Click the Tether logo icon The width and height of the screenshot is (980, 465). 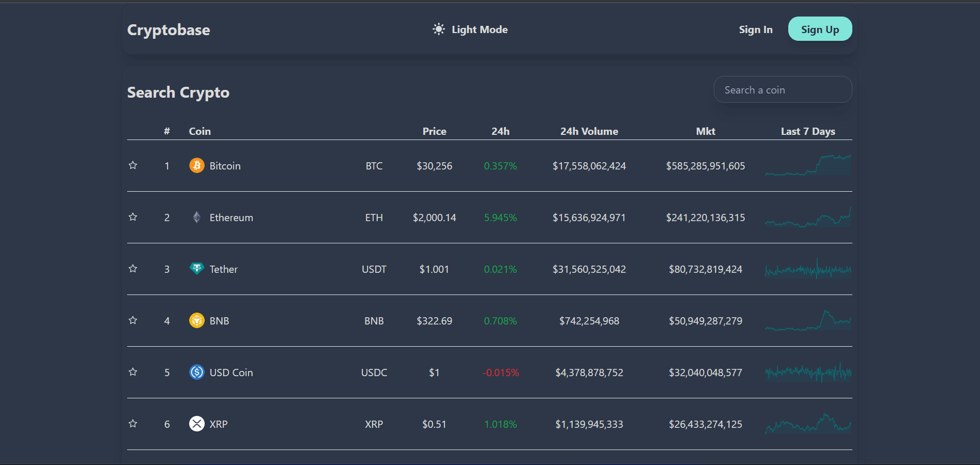tap(196, 269)
